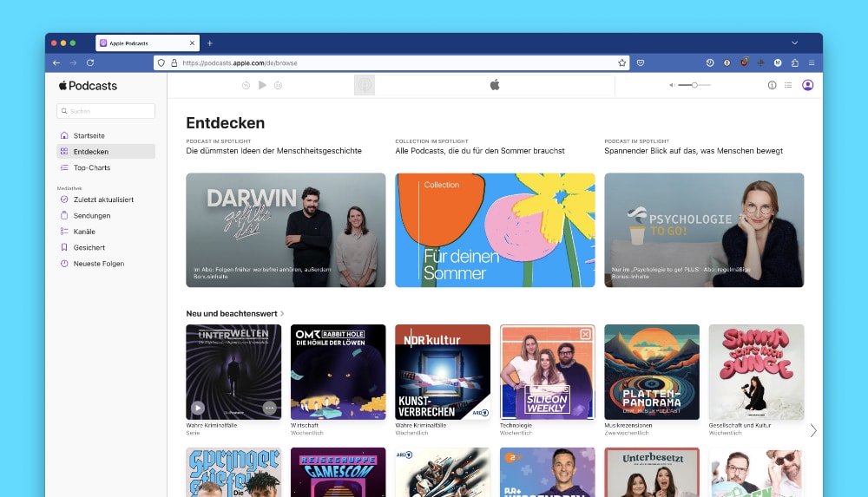Click the play button in player bar
Viewport: 868px width, 497px height.
point(262,85)
